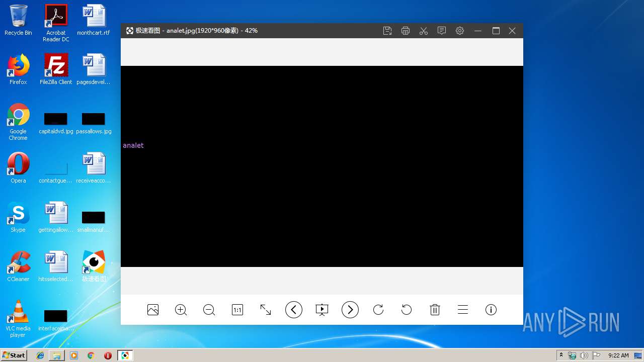Launch FileZilla Client shortcut
644x362 pixels.
(56, 69)
